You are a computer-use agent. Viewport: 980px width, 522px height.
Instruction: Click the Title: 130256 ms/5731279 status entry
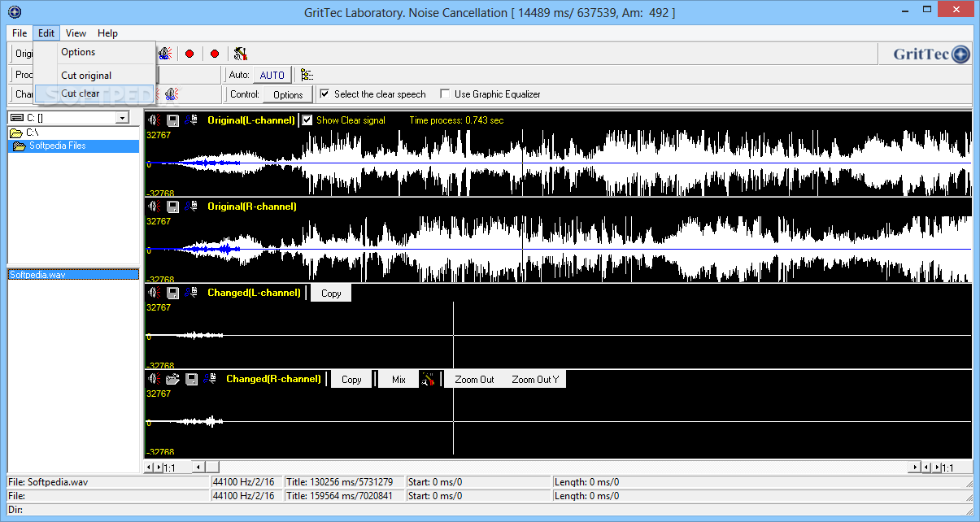345,482
